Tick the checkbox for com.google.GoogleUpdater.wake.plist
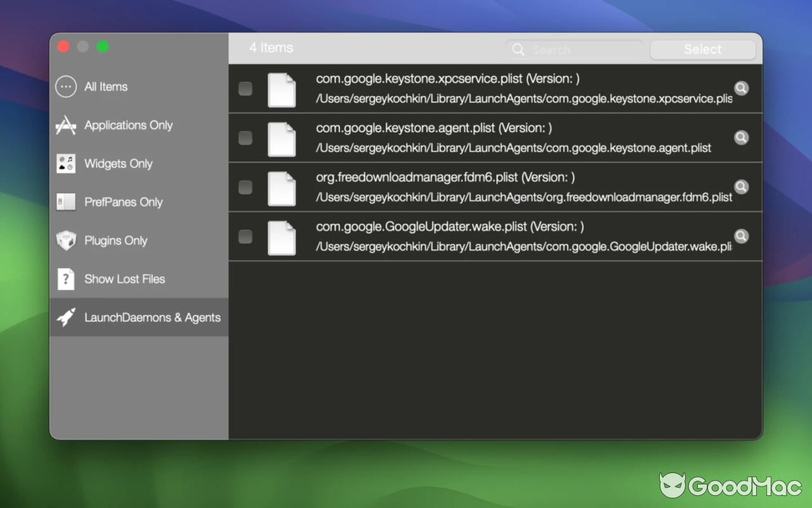Viewport: 812px width, 508px height. click(245, 237)
